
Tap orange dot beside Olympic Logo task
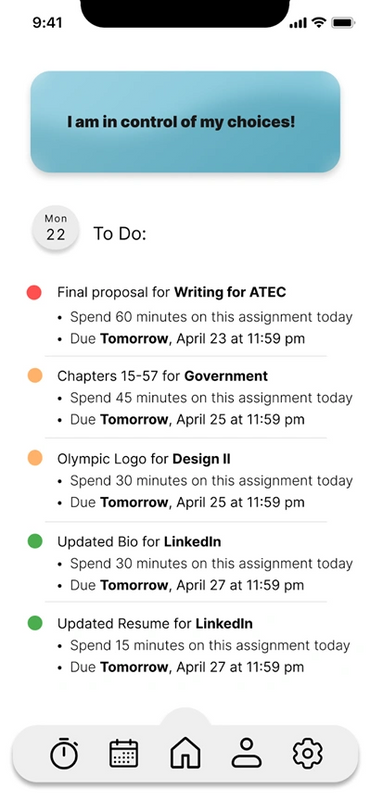(x=35, y=458)
